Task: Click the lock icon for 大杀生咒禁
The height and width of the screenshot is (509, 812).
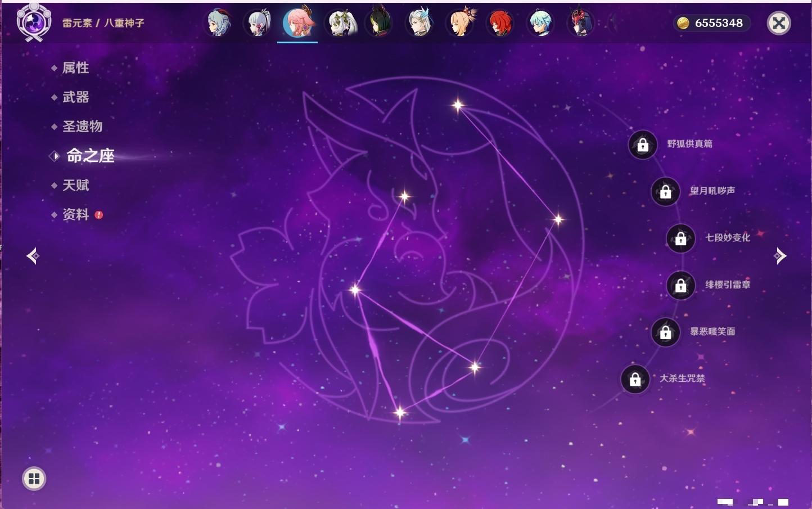Action: [x=635, y=379]
